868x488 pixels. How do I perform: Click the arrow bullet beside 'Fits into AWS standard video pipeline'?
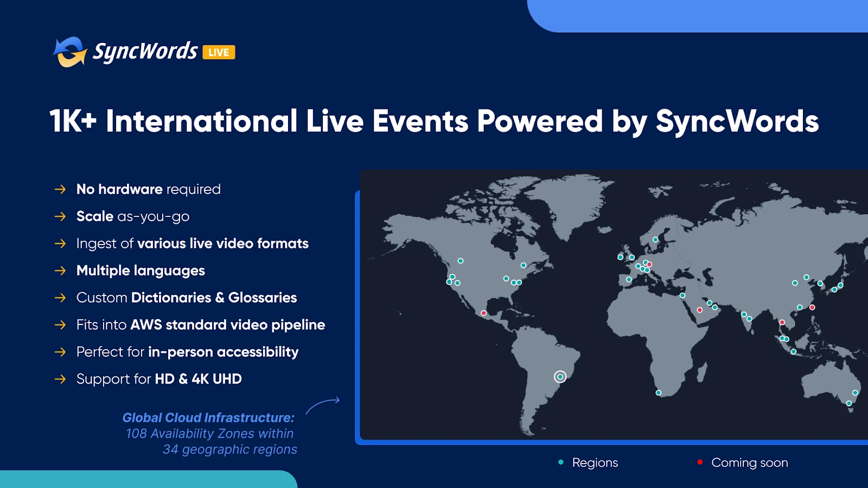[x=60, y=325]
